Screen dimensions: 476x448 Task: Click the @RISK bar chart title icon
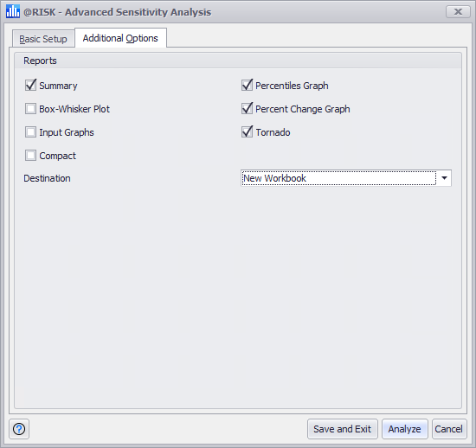coord(13,11)
